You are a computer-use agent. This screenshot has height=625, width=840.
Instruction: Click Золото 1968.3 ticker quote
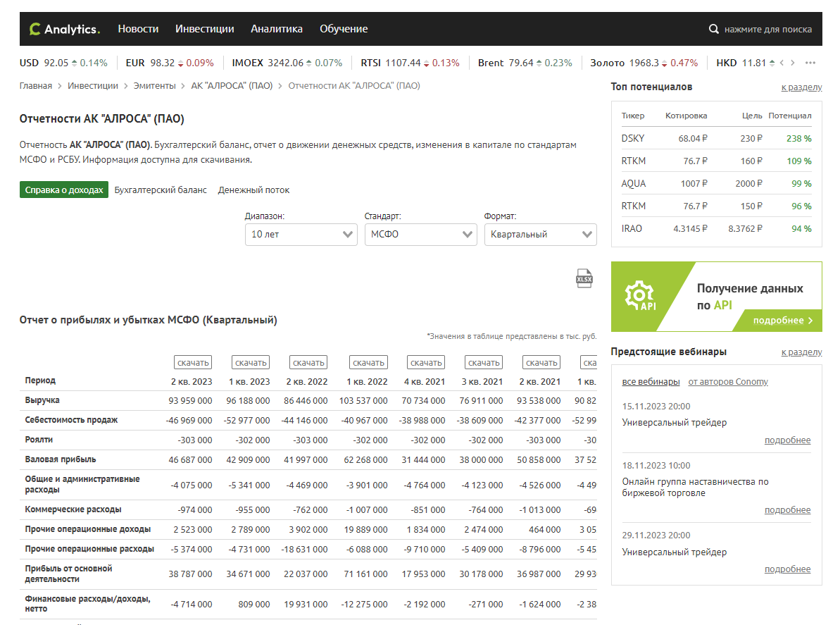644,63
